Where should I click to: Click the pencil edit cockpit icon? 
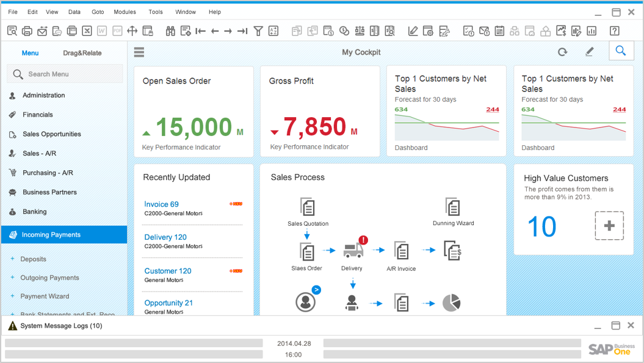tap(589, 52)
